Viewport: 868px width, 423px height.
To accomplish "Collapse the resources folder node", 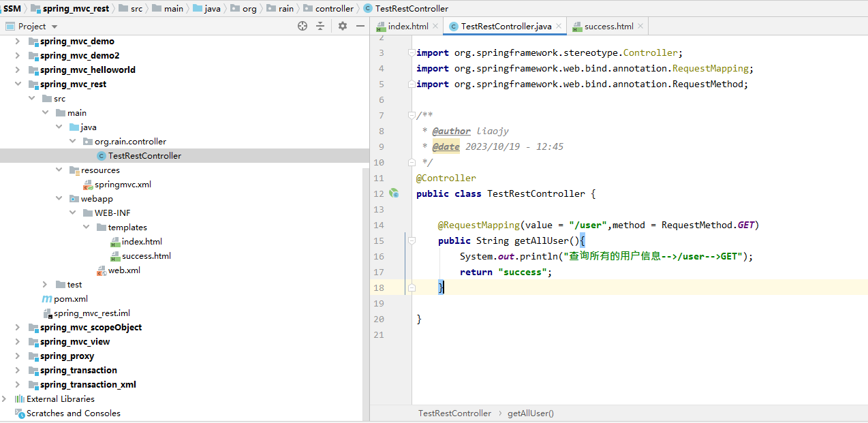I will (60, 170).
